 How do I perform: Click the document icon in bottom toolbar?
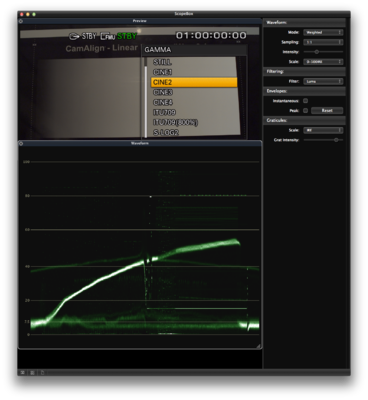click(42, 373)
